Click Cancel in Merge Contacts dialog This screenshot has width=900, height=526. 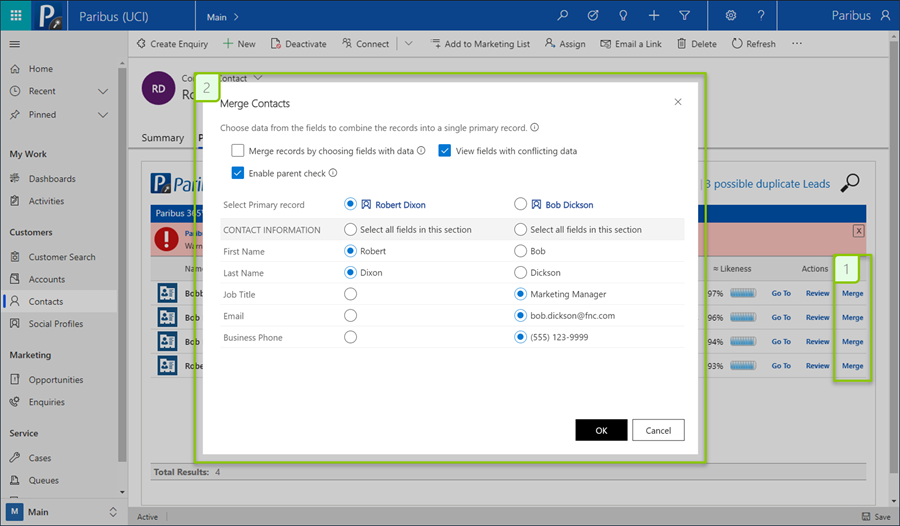(658, 430)
